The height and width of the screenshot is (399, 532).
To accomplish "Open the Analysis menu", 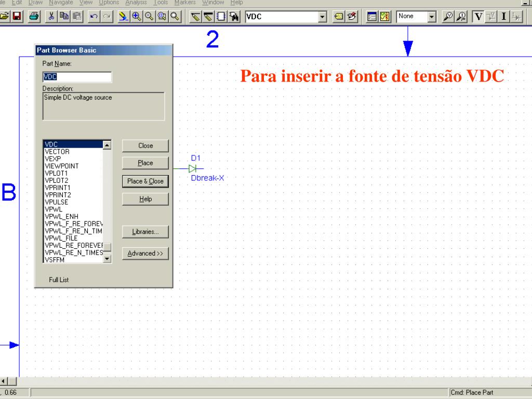I will (136, 3).
